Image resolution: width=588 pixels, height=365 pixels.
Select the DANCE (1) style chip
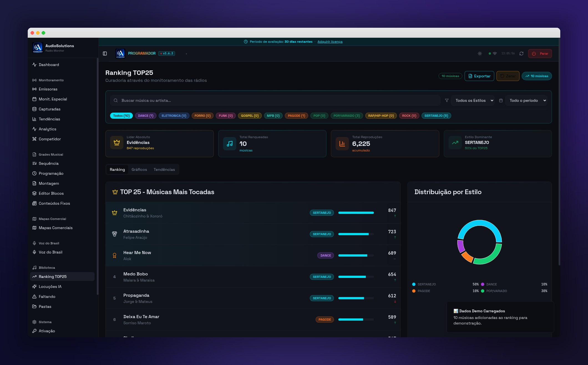146,116
